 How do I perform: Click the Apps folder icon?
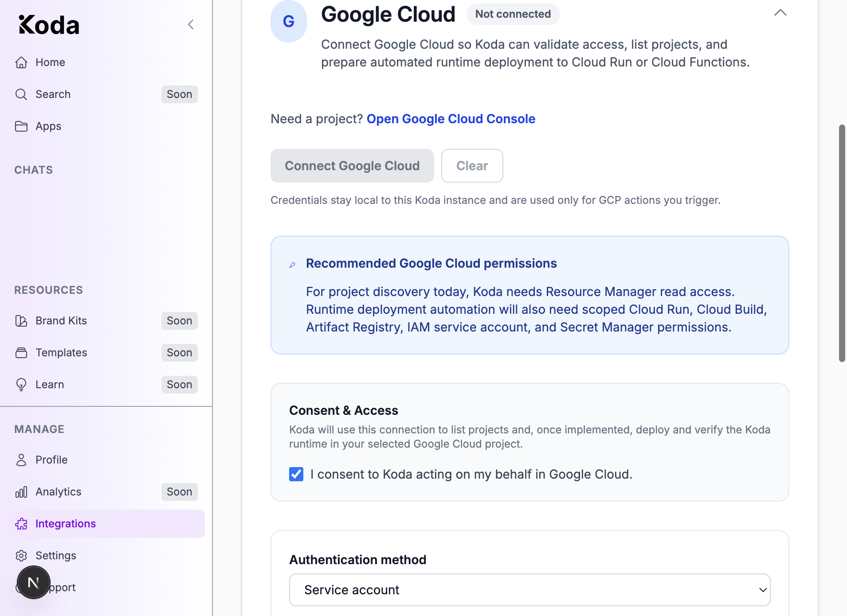pyautogui.click(x=21, y=126)
